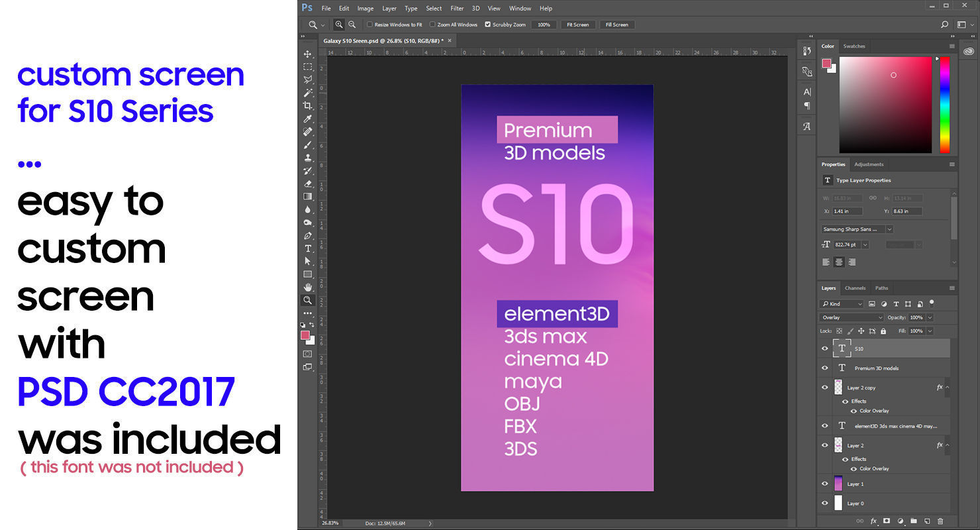Select the Clone Stamp tool
The height and width of the screenshot is (530, 980).
(x=307, y=158)
